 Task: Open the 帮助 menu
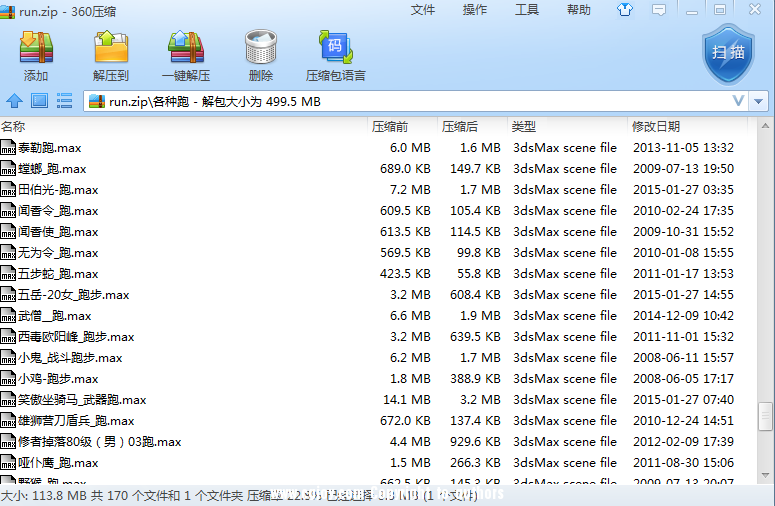pyautogui.click(x=578, y=10)
